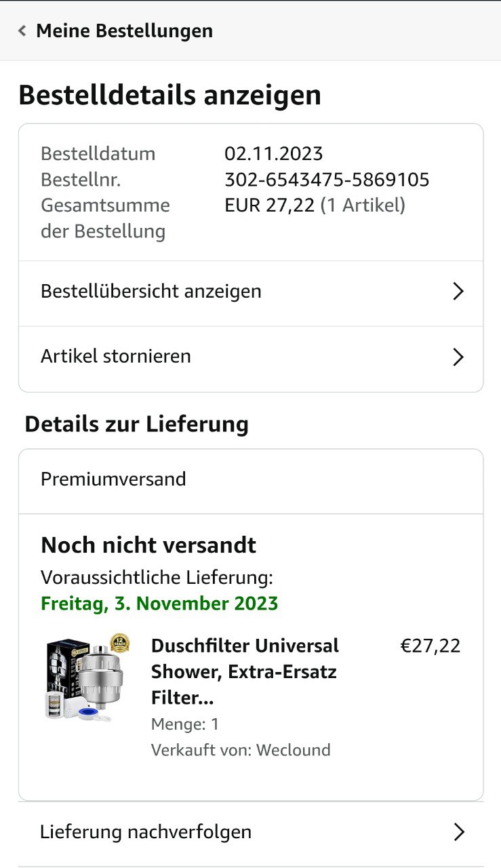Click the Bestelldetails anzeigen heading

click(x=169, y=96)
